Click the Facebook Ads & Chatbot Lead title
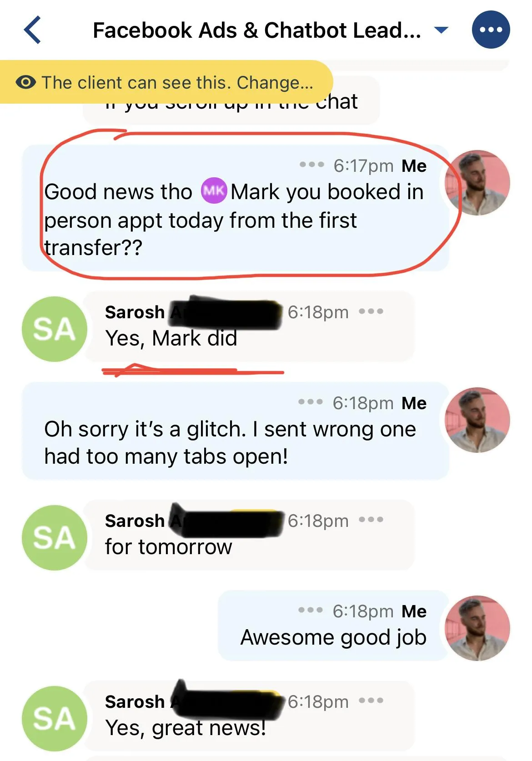Image resolution: width=532 pixels, height=761 pixels. 257,30
